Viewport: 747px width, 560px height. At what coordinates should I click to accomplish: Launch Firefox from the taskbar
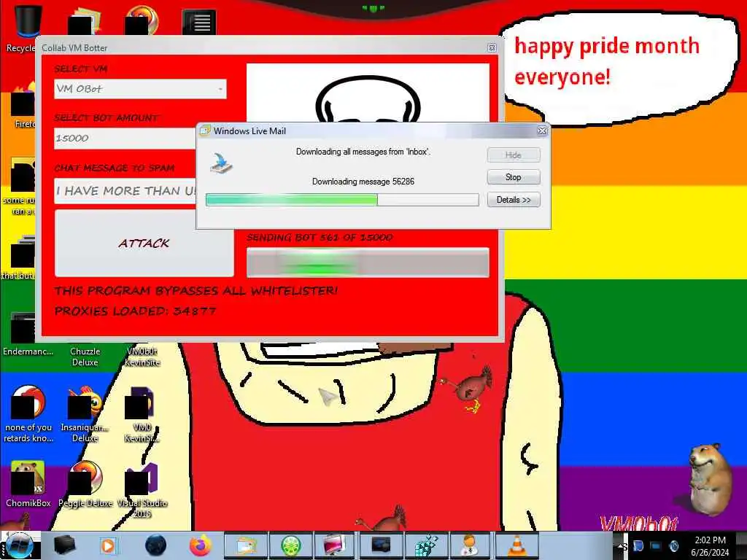(200, 545)
